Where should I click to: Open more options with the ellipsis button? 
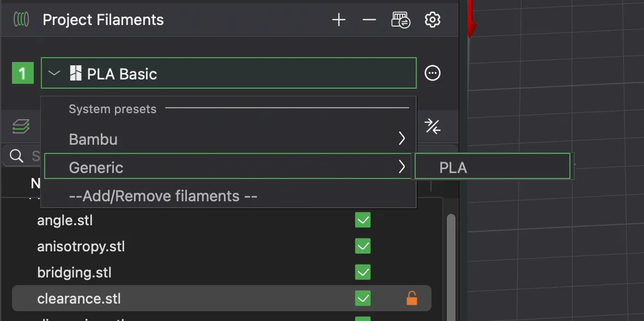click(x=432, y=72)
